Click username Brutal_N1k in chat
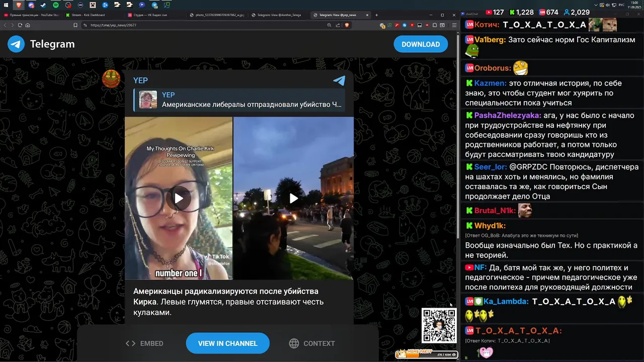Screen dimensions: 644x362 click(x=495, y=211)
